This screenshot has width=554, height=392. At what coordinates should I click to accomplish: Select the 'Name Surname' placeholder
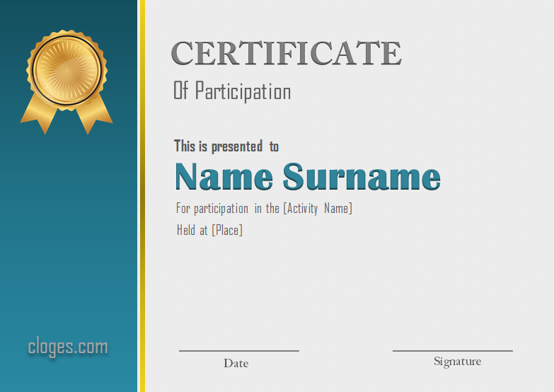[x=308, y=176]
